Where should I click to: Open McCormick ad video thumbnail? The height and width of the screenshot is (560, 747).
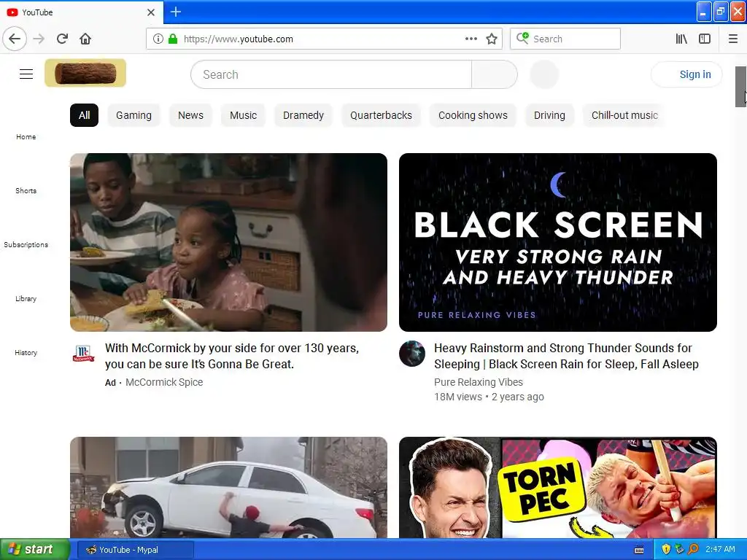pyautogui.click(x=228, y=242)
